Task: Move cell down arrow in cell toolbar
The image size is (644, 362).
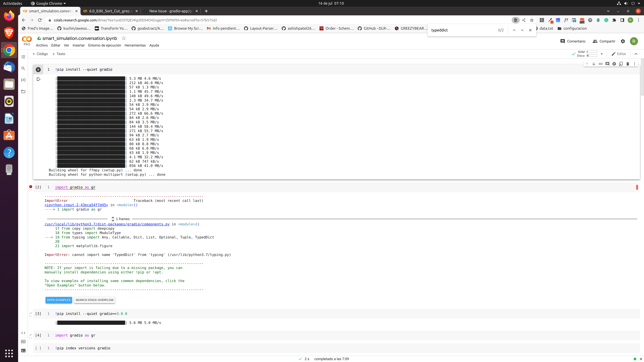Action: pyautogui.click(x=594, y=64)
